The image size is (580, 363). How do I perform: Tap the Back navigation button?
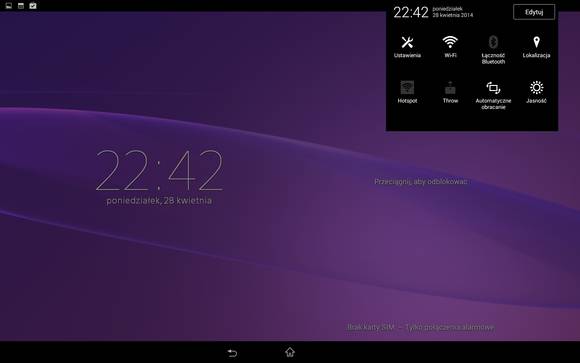[232, 353]
